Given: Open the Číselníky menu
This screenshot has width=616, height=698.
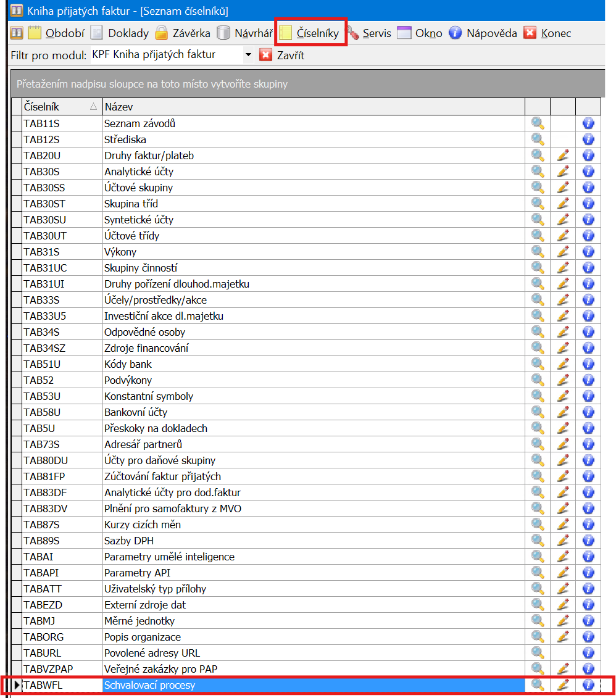Looking at the screenshot, I should tap(311, 33).
